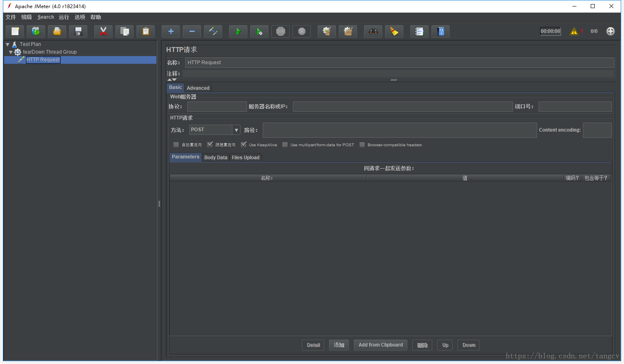Start the test with green play icon

(238, 31)
